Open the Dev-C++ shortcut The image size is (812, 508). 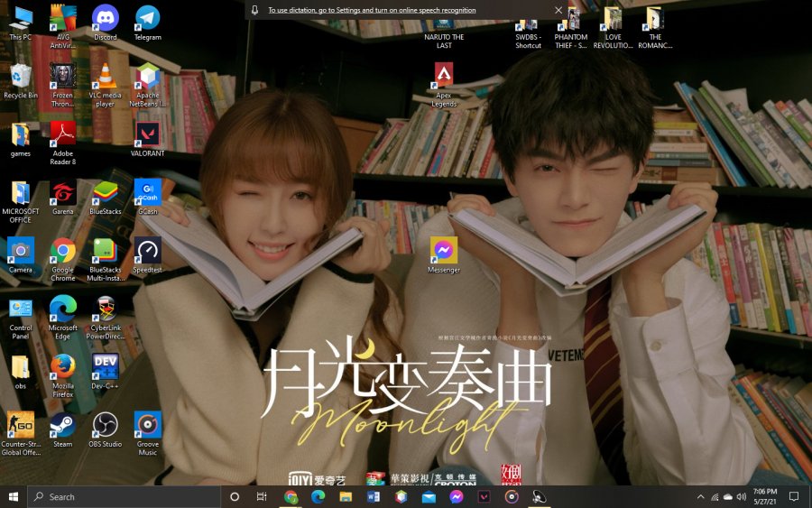click(106, 367)
